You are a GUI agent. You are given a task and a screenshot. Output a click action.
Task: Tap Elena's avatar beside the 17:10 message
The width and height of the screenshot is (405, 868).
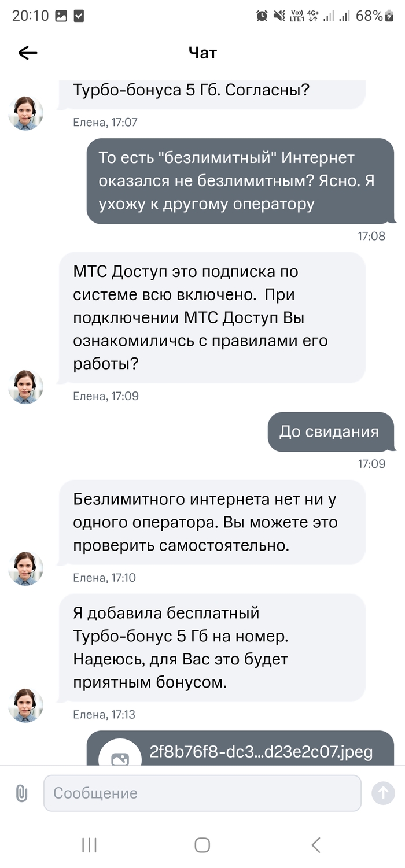(x=25, y=568)
